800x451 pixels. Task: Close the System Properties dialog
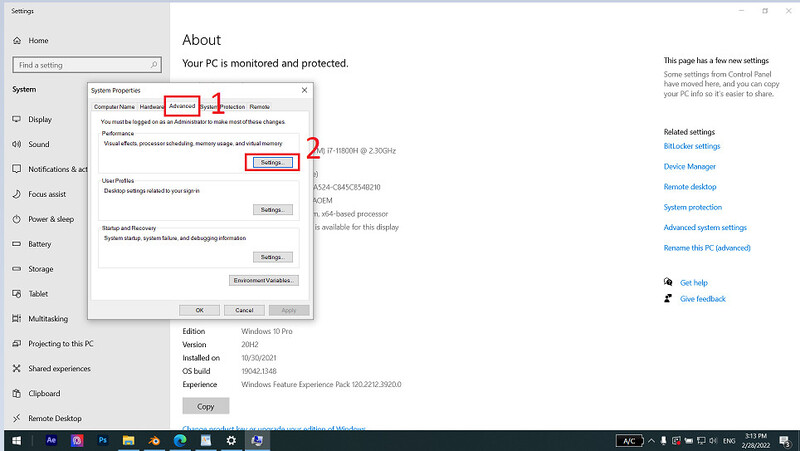coord(304,90)
